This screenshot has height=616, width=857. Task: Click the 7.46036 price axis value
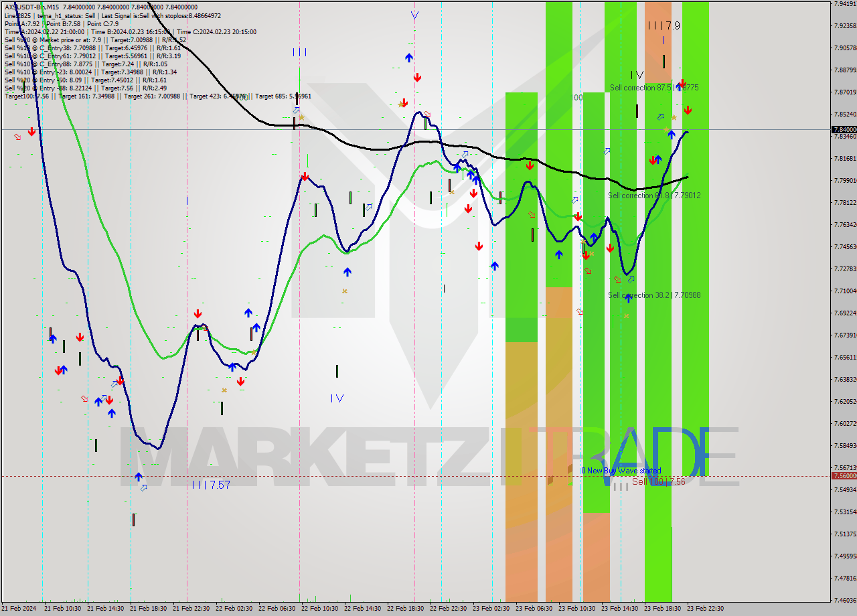pos(845,600)
